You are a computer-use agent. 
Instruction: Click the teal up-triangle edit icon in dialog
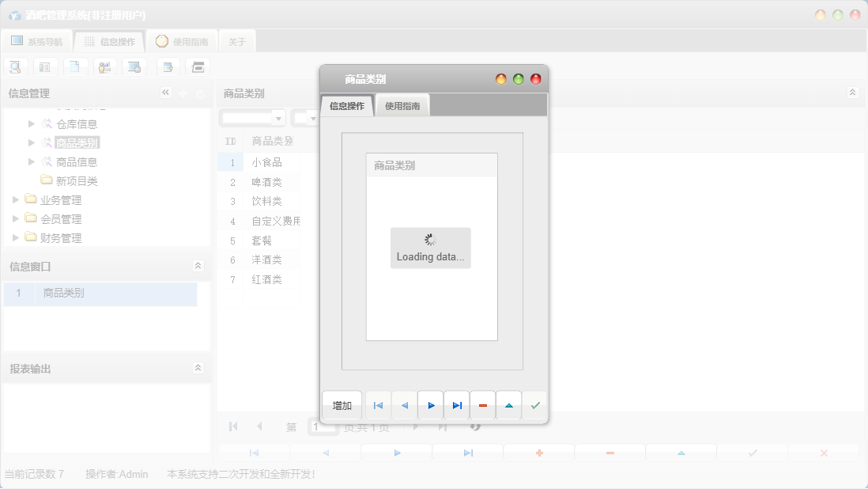coord(509,405)
